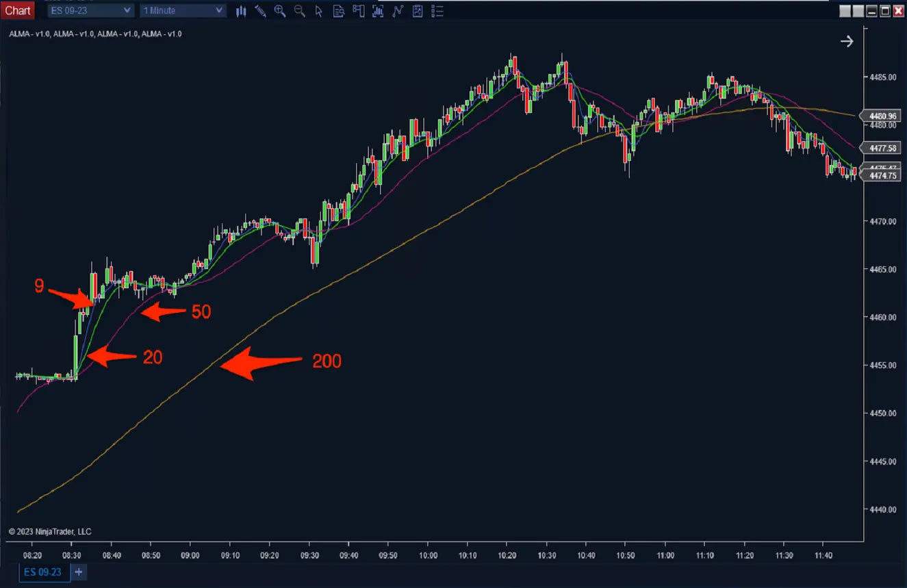Click the 4477.58 price marker label
The image size is (907, 588).
pos(883,148)
